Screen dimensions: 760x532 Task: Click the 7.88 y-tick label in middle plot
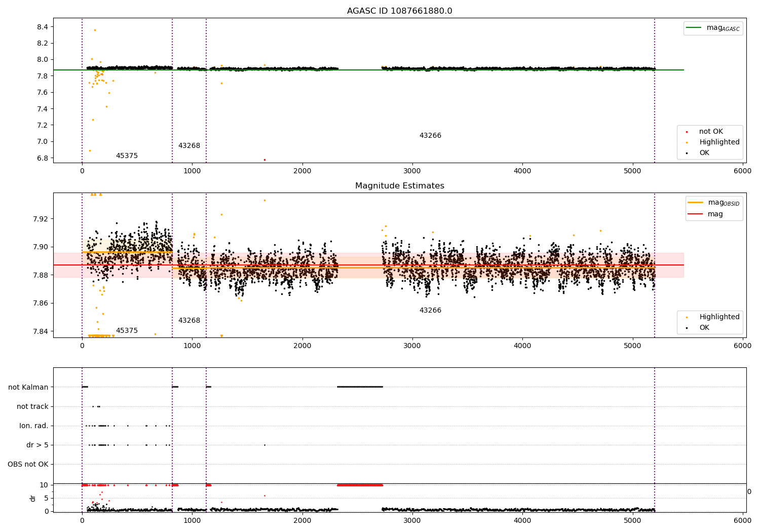pos(41,275)
